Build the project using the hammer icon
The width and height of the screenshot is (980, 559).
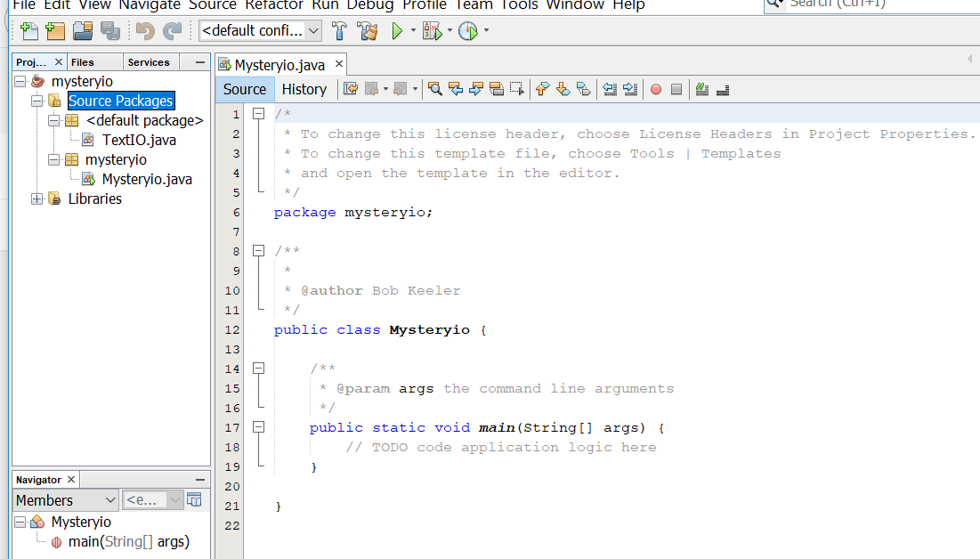(338, 29)
